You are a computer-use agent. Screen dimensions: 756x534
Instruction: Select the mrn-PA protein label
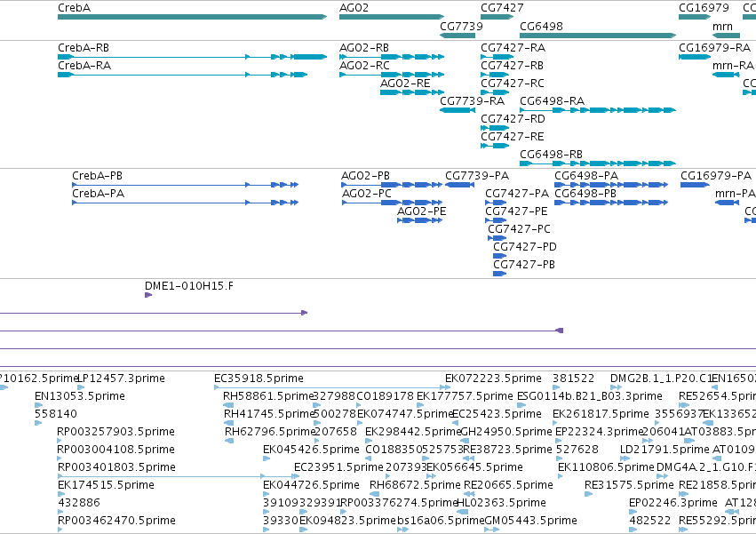pyautogui.click(x=735, y=194)
